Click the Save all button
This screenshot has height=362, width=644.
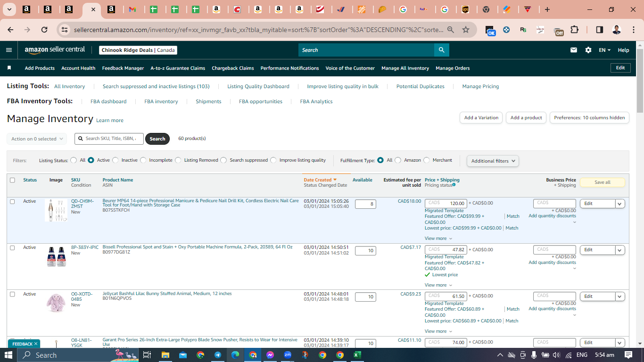[603, 182]
